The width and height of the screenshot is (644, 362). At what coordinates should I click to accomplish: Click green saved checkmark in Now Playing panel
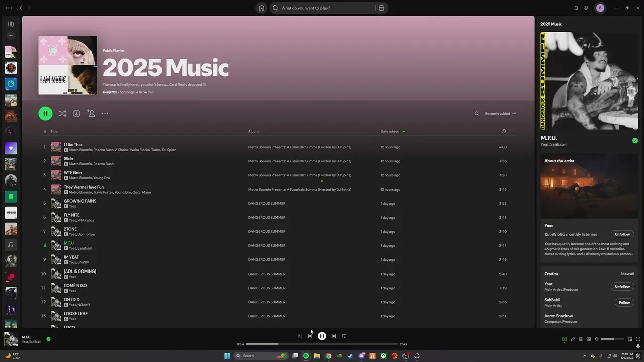point(635,141)
